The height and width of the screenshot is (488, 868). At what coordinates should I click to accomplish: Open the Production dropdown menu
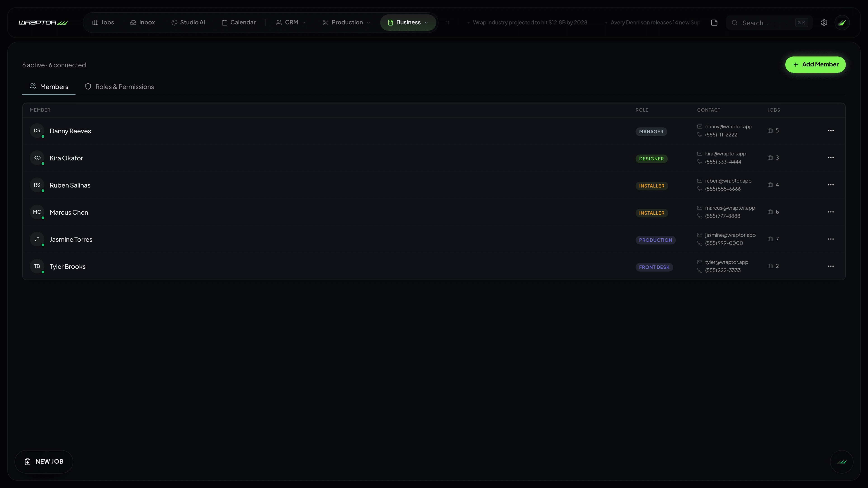(346, 22)
